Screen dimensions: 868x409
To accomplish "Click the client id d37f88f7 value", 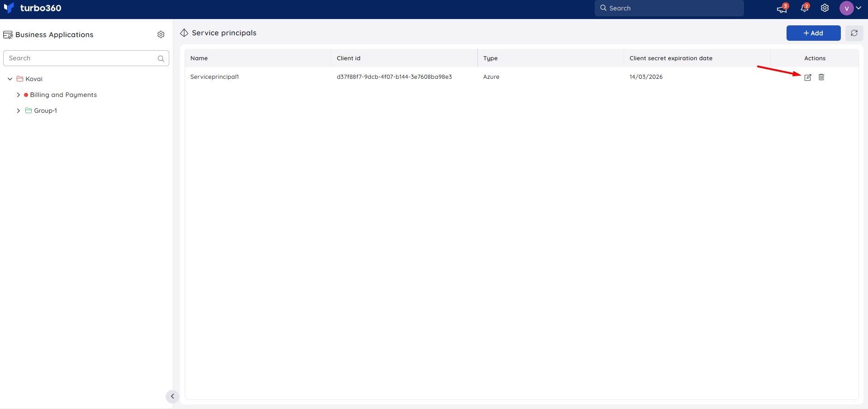I will (394, 77).
